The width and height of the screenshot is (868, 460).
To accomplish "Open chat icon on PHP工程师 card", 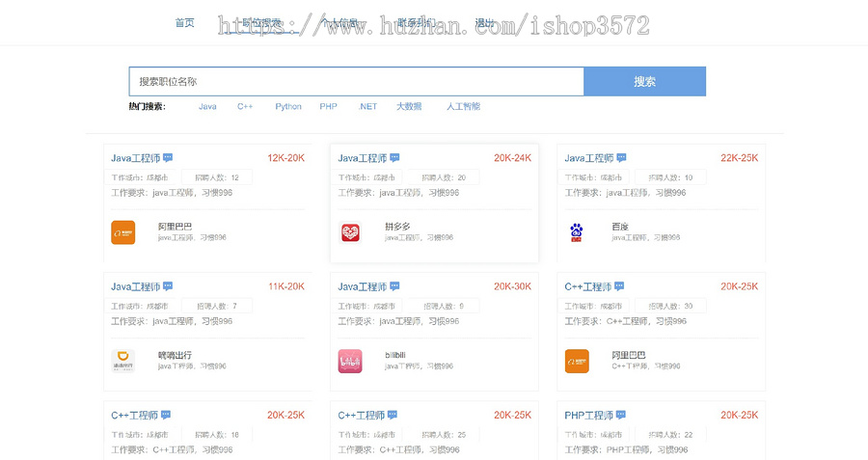I will click(621, 415).
